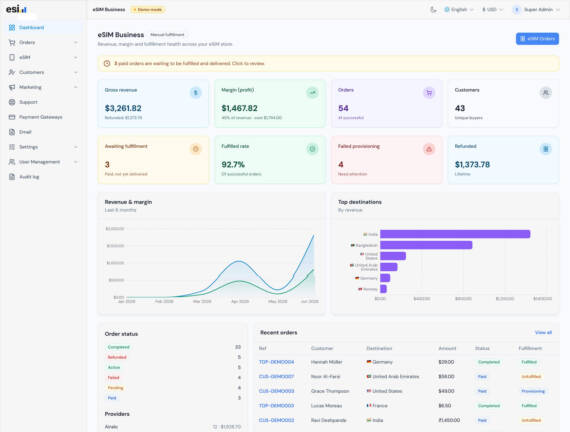Toggle the accessibility icon in top bar

433,10
